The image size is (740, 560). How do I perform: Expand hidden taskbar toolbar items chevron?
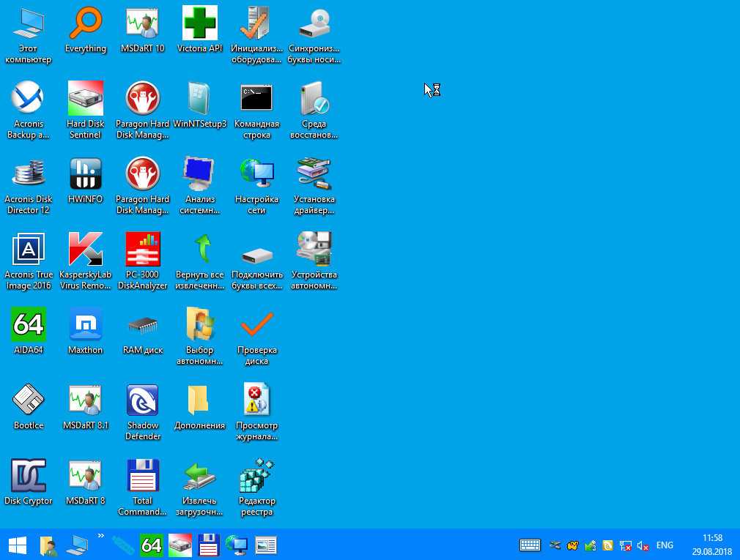tap(101, 536)
